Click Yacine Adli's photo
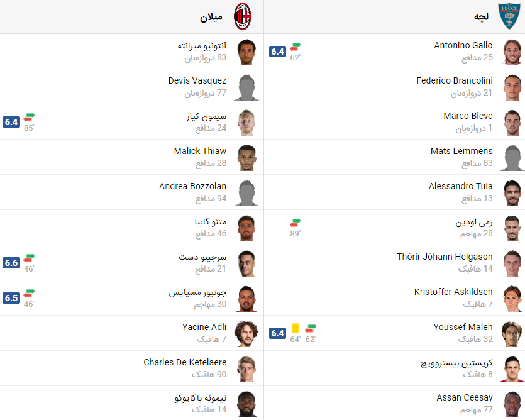 pyautogui.click(x=246, y=334)
